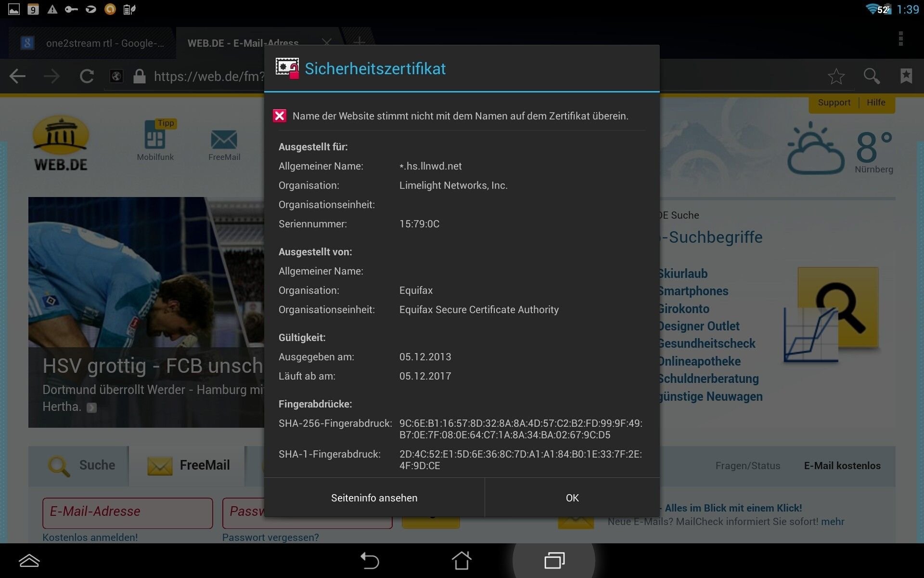The image size is (924, 578).
Task: Tap the expiry date 05.12.2017
Action: (425, 376)
